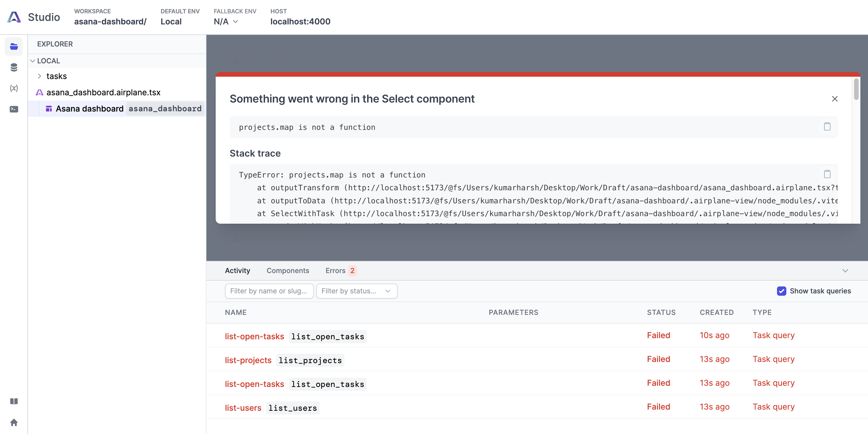
Task: Copy the stack trace with clipboard icon
Action: point(827,174)
